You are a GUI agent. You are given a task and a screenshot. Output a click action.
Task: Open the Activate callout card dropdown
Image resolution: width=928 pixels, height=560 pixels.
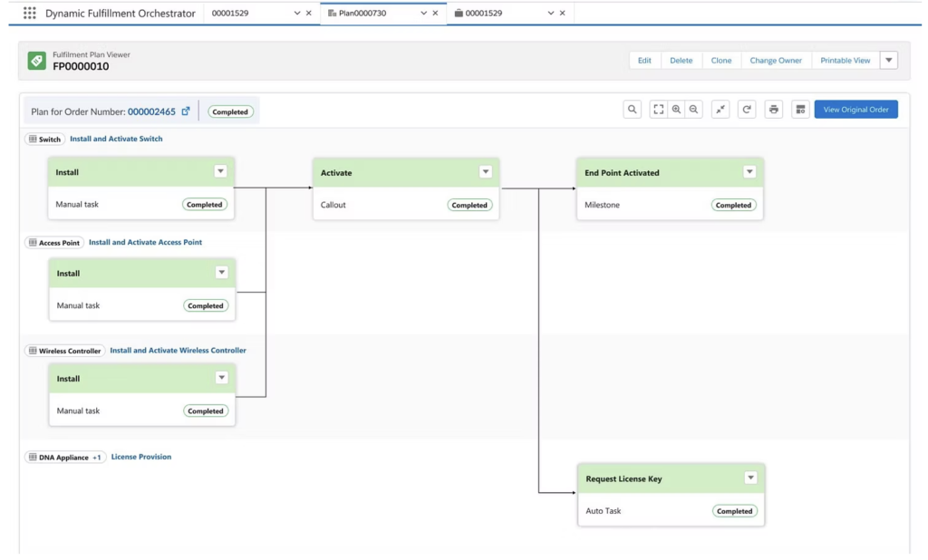pyautogui.click(x=486, y=171)
